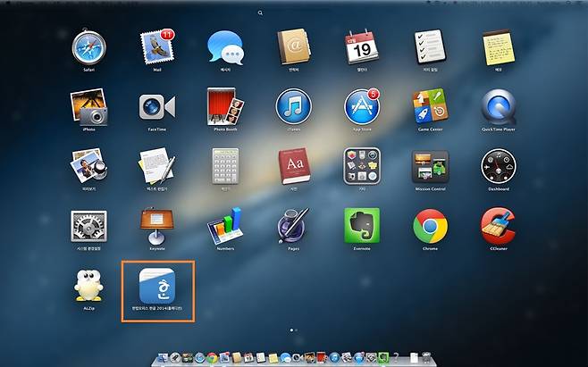Click the question mark Dock icon
588x367 pixels.
[395, 358]
